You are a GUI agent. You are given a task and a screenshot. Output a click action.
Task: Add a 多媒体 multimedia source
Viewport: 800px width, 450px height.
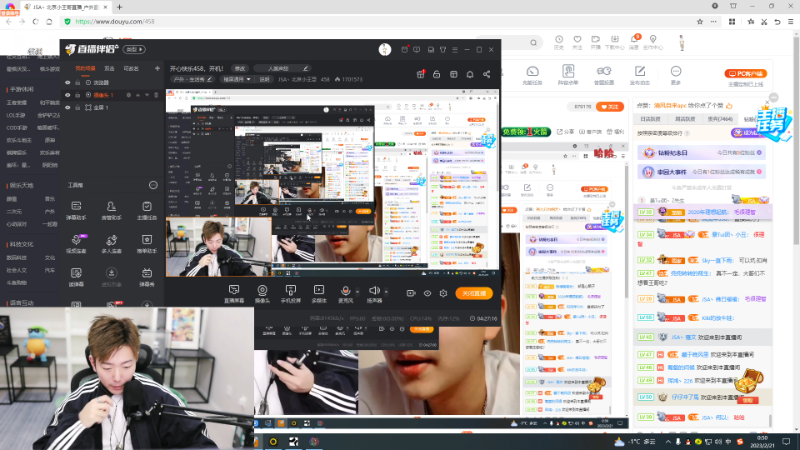[x=319, y=294]
